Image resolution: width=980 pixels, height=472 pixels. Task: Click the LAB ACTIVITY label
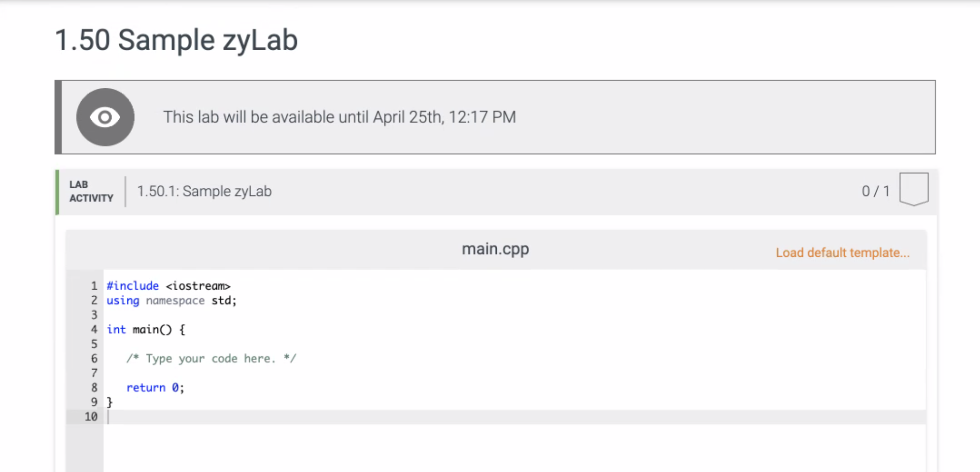(90, 191)
